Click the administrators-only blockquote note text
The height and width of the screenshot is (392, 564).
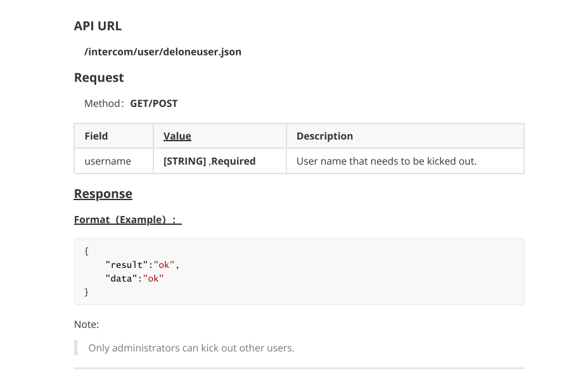click(191, 348)
